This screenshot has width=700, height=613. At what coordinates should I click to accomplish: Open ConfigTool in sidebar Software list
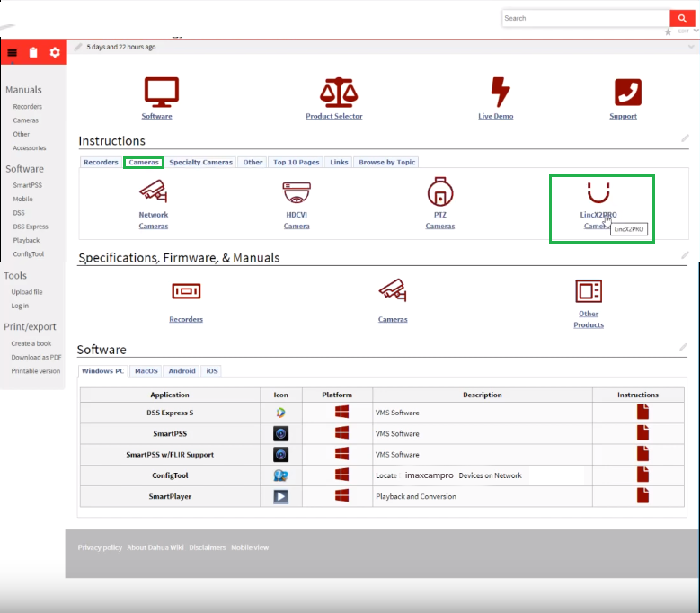tap(29, 254)
